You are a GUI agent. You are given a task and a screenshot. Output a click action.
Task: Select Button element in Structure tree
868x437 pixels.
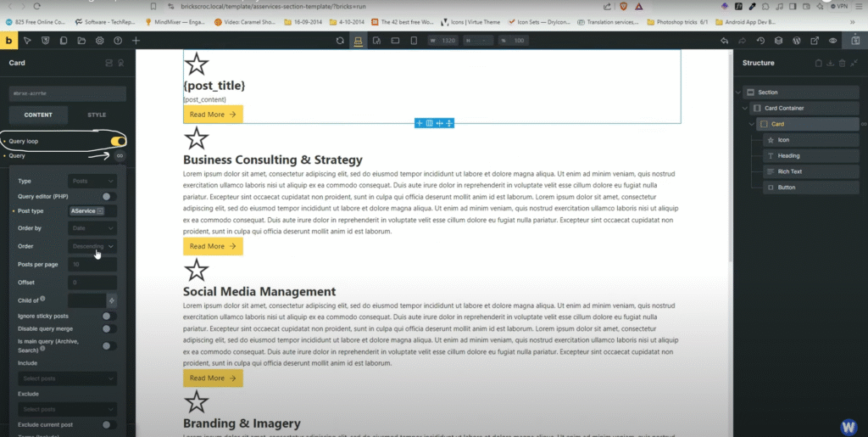pyautogui.click(x=811, y=188)
